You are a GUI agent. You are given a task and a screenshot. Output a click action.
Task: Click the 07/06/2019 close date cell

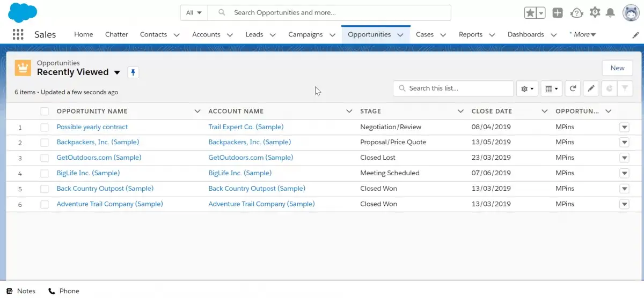491,173
